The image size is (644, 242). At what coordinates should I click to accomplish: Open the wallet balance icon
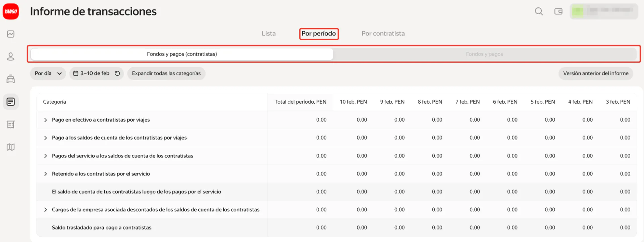pyautogui.click(x=558, y=11)
